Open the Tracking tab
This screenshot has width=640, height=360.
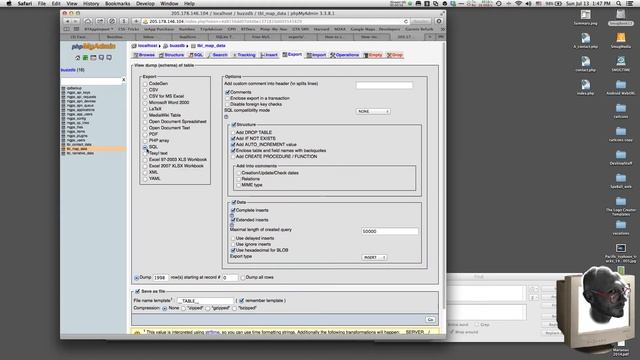pos(244,55)
